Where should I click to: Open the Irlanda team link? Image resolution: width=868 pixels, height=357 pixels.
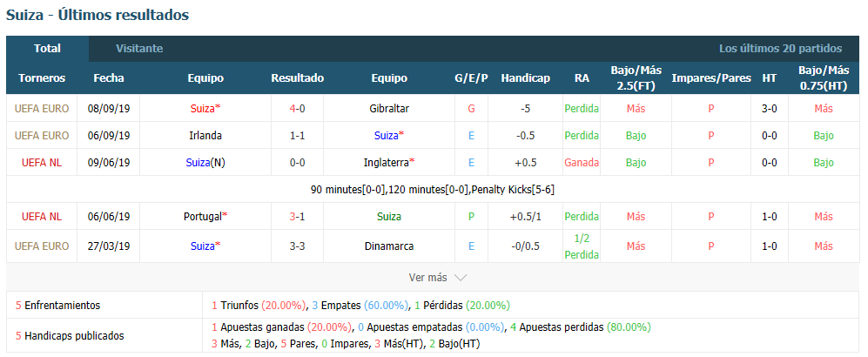(x=205, y=136)
